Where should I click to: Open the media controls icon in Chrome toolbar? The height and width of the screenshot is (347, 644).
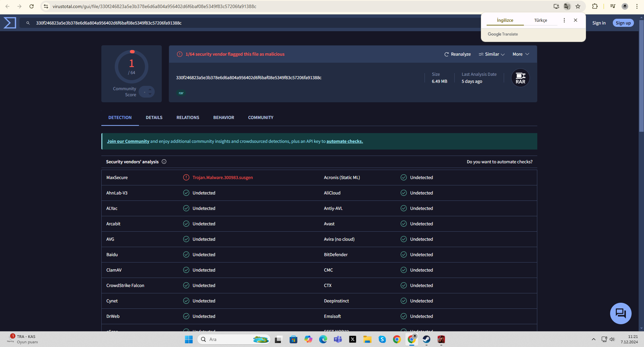[613, 6]
